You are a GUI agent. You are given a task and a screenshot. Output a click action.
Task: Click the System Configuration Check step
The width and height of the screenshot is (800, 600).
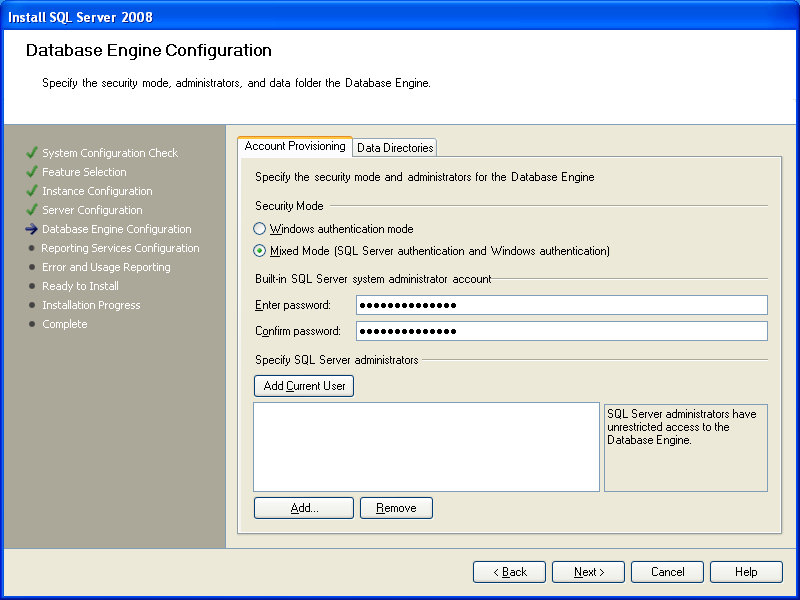coord(110,153)
